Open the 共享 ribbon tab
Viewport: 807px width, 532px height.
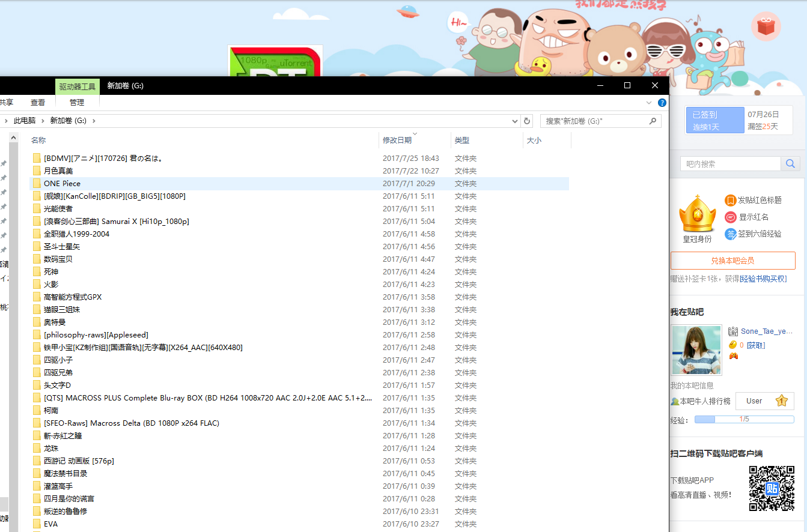tap(6, 103)
